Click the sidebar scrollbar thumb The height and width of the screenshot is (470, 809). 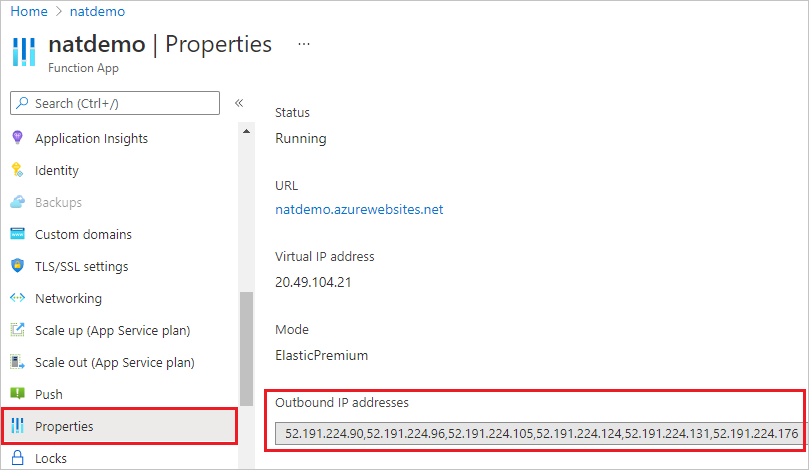[x=247, y=349]
